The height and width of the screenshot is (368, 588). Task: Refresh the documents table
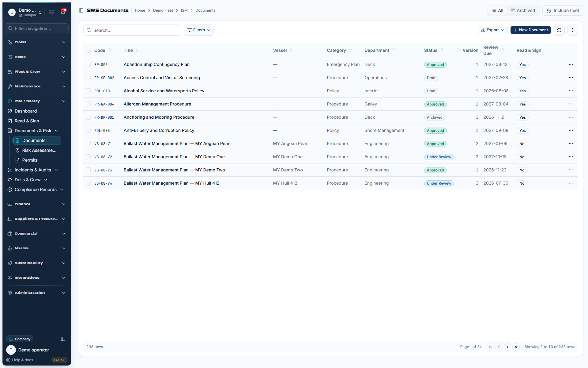(559, 30)
